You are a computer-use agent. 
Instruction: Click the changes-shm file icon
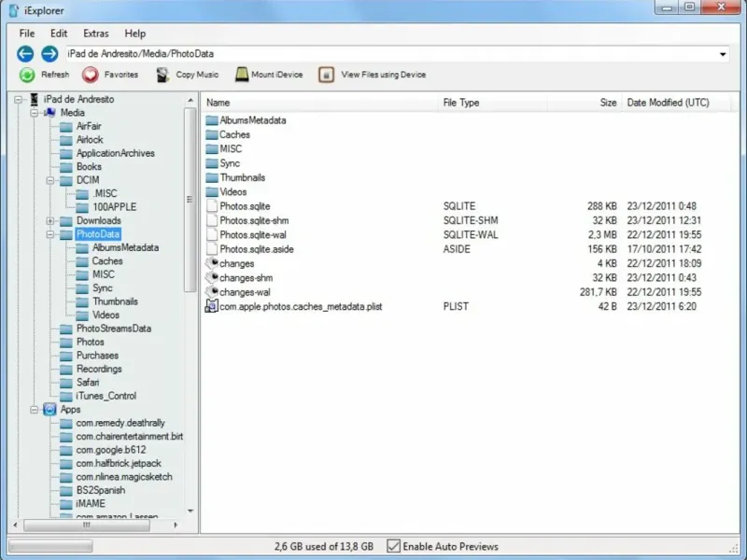212,277
